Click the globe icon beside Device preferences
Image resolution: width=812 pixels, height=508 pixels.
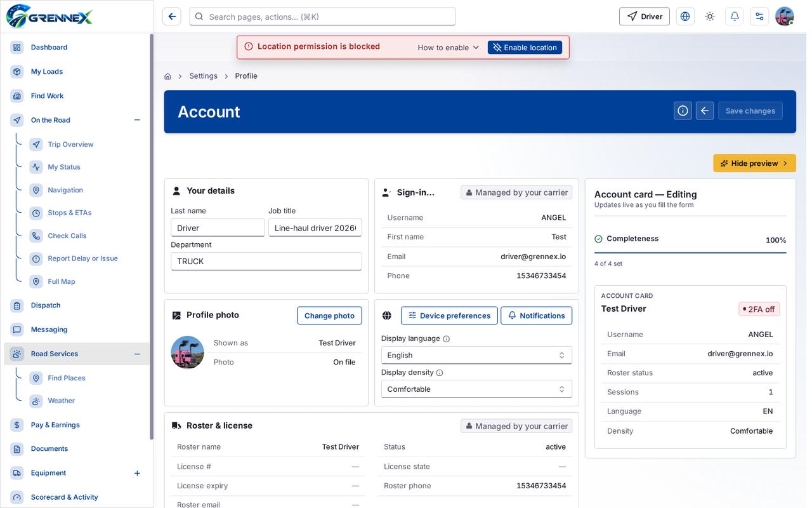[x=387, y=316]
